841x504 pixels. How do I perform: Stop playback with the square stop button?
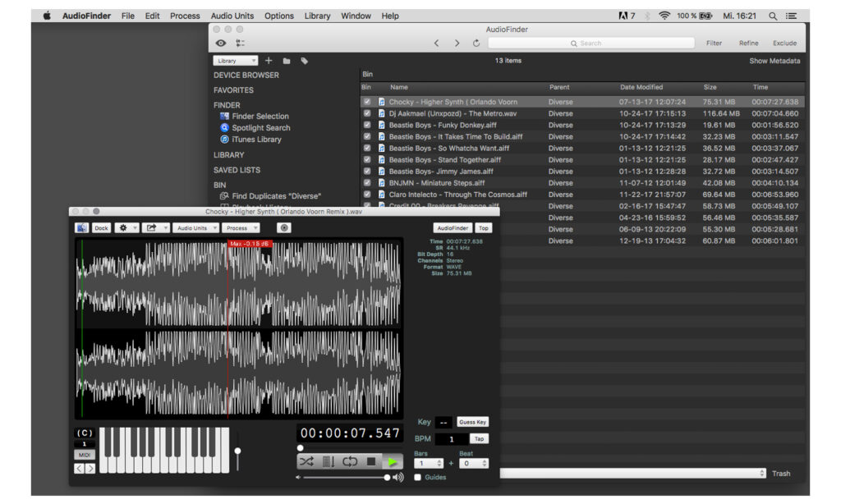[371, 461]
